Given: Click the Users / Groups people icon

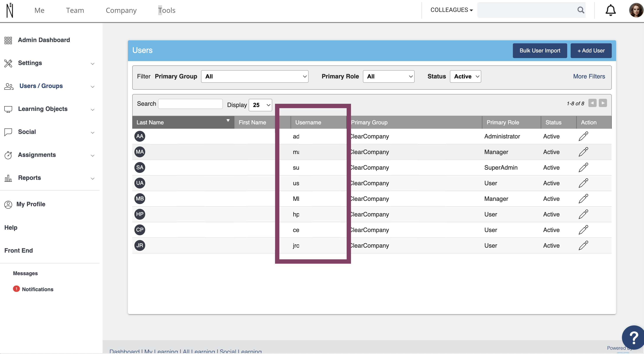Looking at the screenshot, I should (9, 86).
